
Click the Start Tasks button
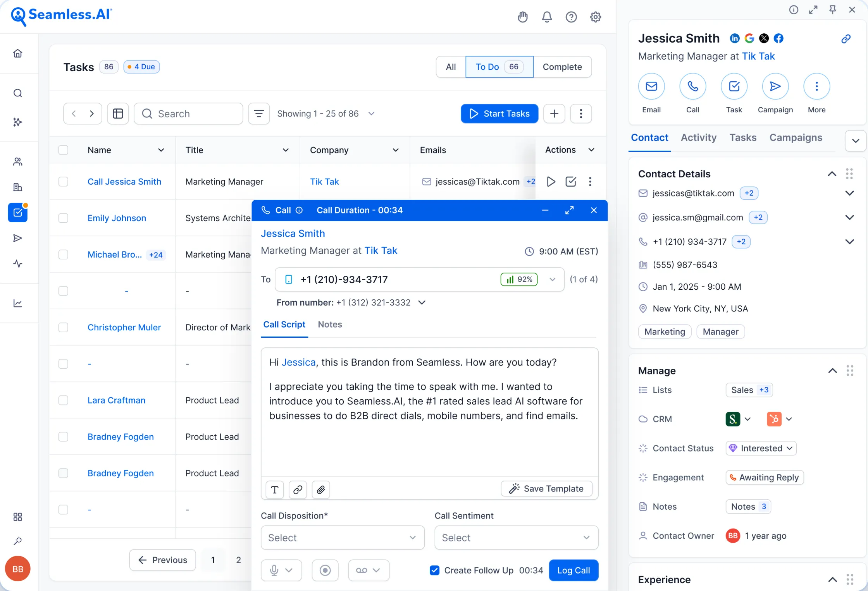click(499, 113)
